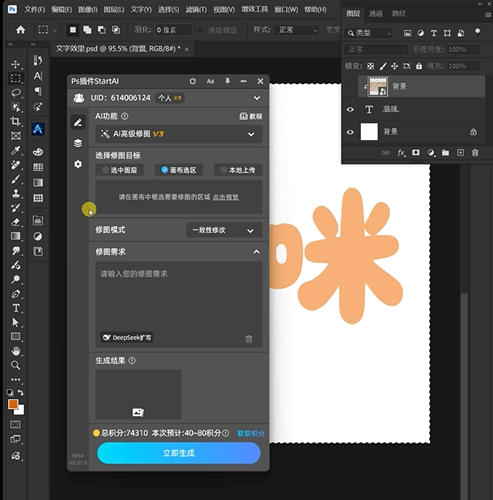Select the 本地上传 radio option
Image resolution: width=493 pixels, height=500 pixels.
coord(238,170)
